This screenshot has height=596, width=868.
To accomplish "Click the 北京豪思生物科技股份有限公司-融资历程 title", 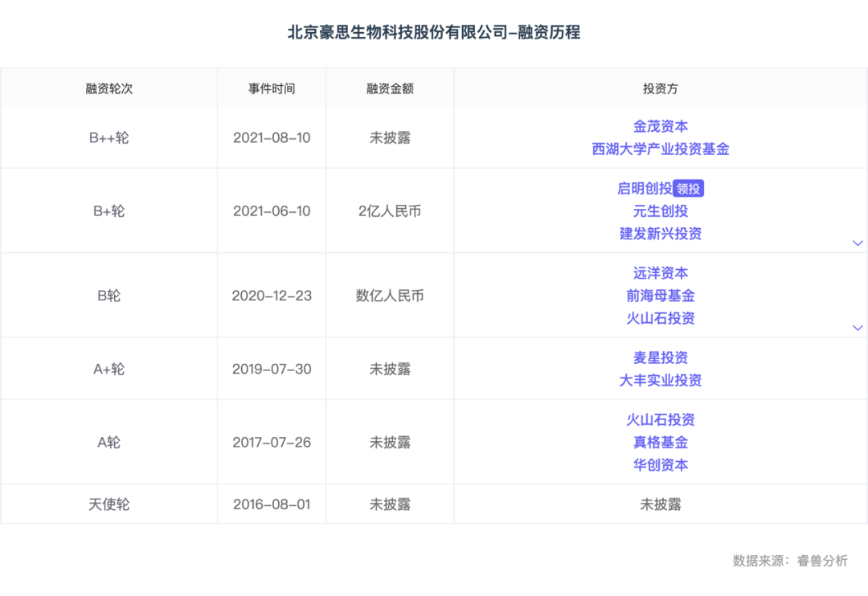I will (x=434, y=32).
